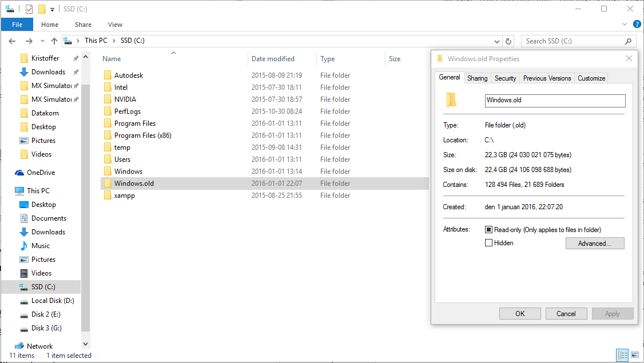Switch to Large icons view layout icon
Image resolution: width=644 pixels, height=363 pixels.
[x=635, y=355]
